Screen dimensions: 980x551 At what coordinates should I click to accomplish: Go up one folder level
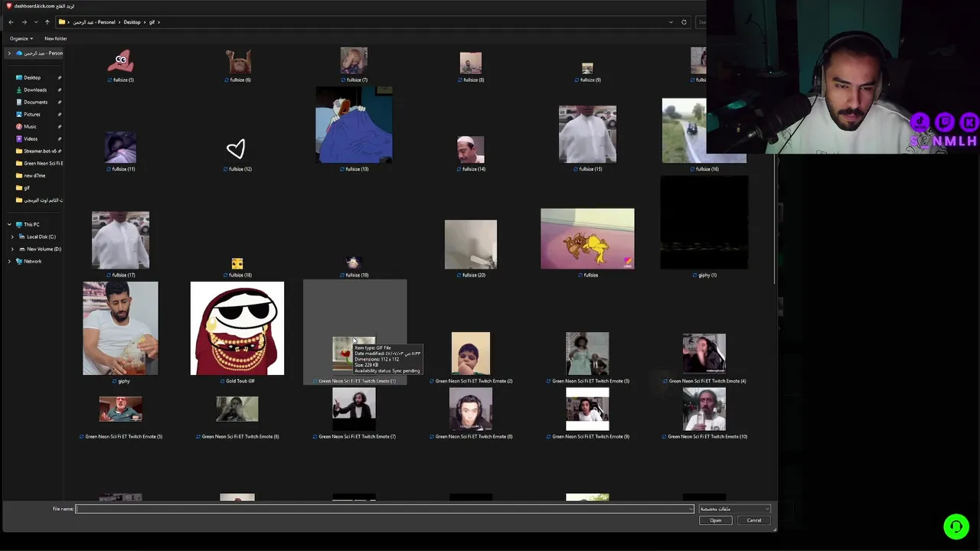(x=47, y=22)
